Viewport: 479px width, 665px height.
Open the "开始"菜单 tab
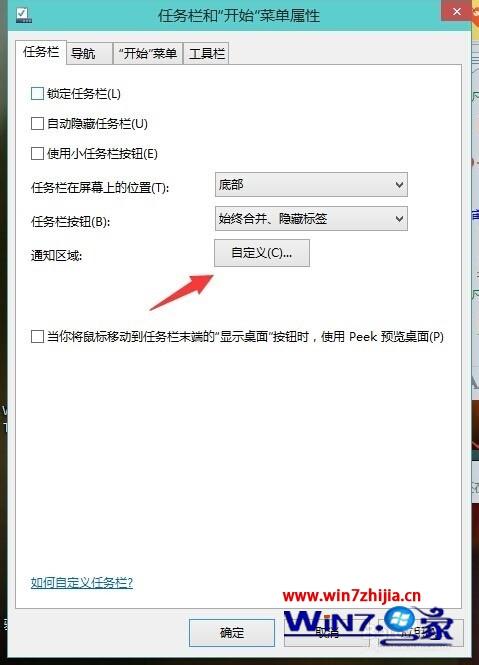(x=148, y=53)
